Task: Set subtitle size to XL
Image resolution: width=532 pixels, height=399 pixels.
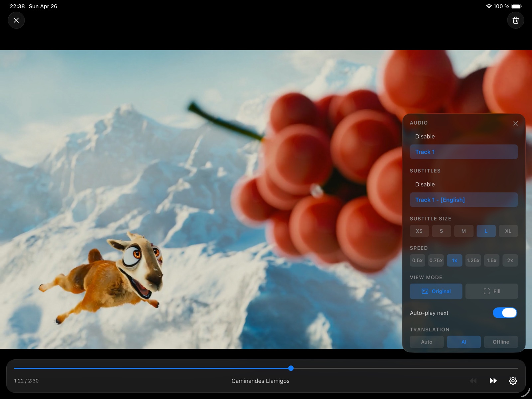Action: [x=508, y=231]
